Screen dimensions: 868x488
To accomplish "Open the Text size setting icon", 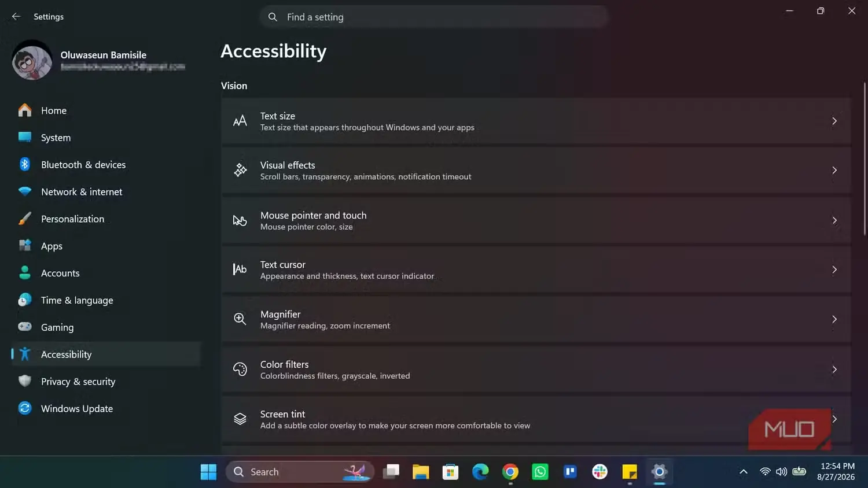I will pyautogui.click(x=240, y=121).
